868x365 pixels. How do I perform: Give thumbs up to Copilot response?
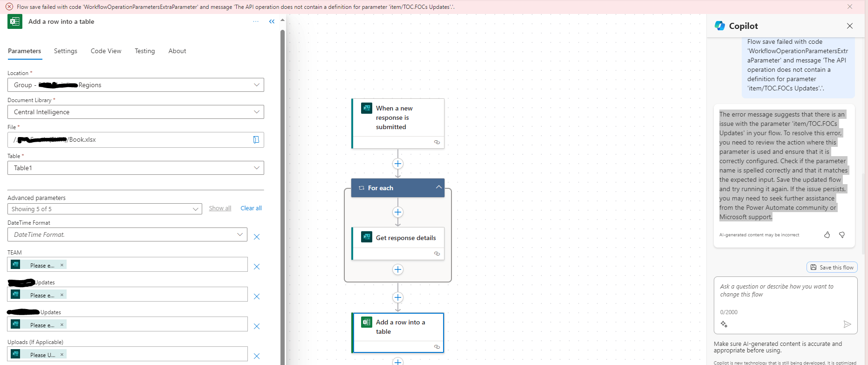pyautogui.click(x=827, y=235)
